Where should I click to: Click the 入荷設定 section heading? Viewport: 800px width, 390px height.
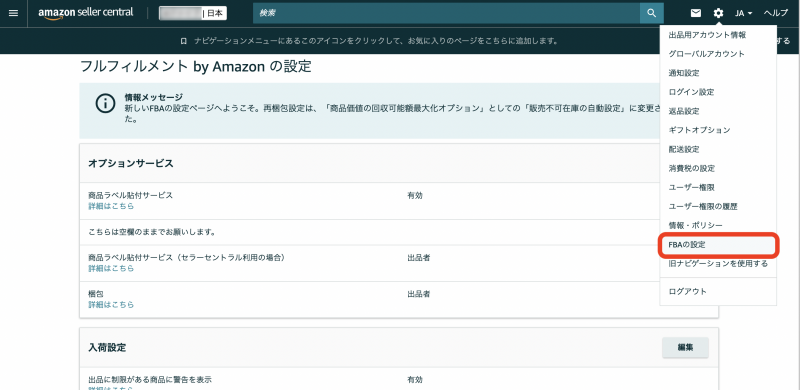click(107, 348)
